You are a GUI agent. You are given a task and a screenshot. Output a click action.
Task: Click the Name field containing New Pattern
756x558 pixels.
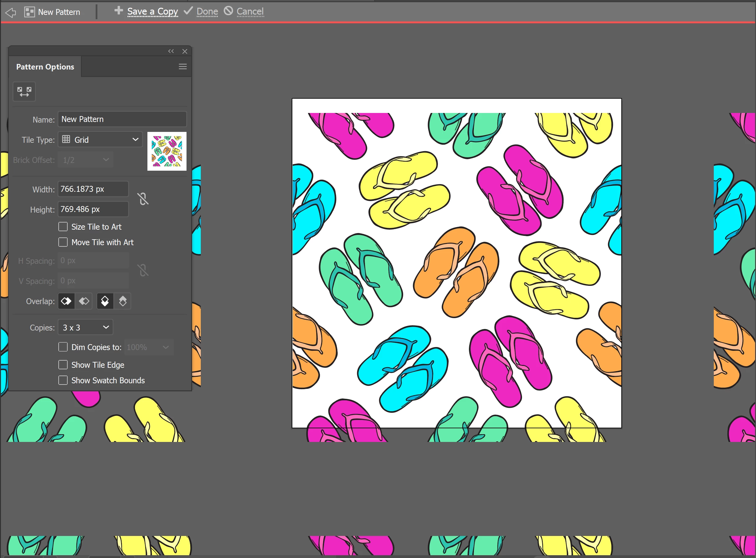(122, 119)
